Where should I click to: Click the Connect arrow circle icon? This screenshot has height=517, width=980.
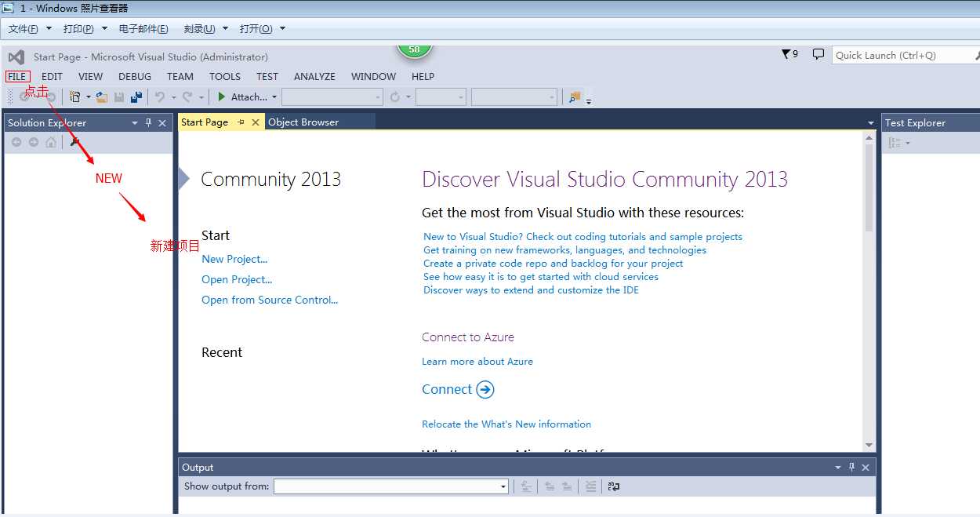coord(485,389)
